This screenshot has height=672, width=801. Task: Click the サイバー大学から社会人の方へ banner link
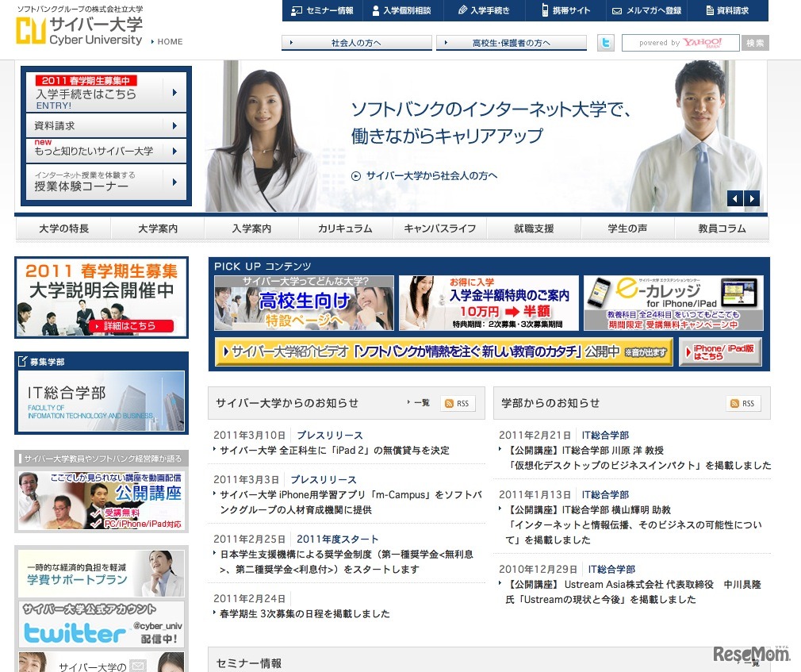pos(431,176)
